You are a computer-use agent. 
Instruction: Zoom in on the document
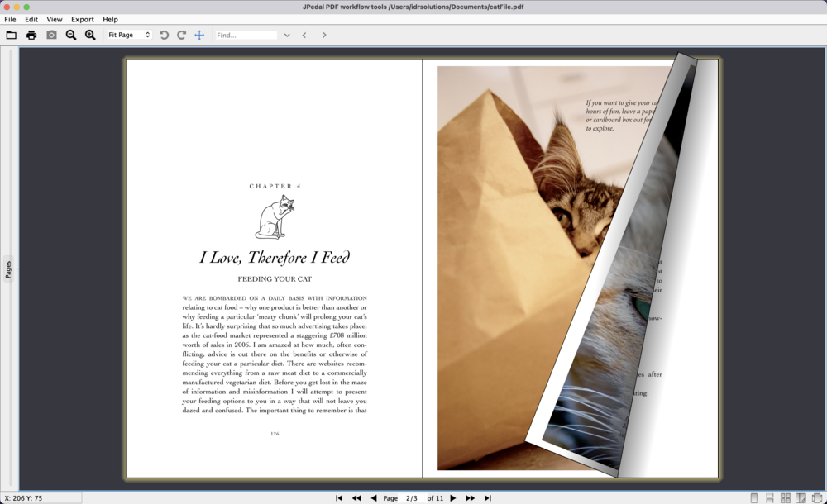[89, 35]
